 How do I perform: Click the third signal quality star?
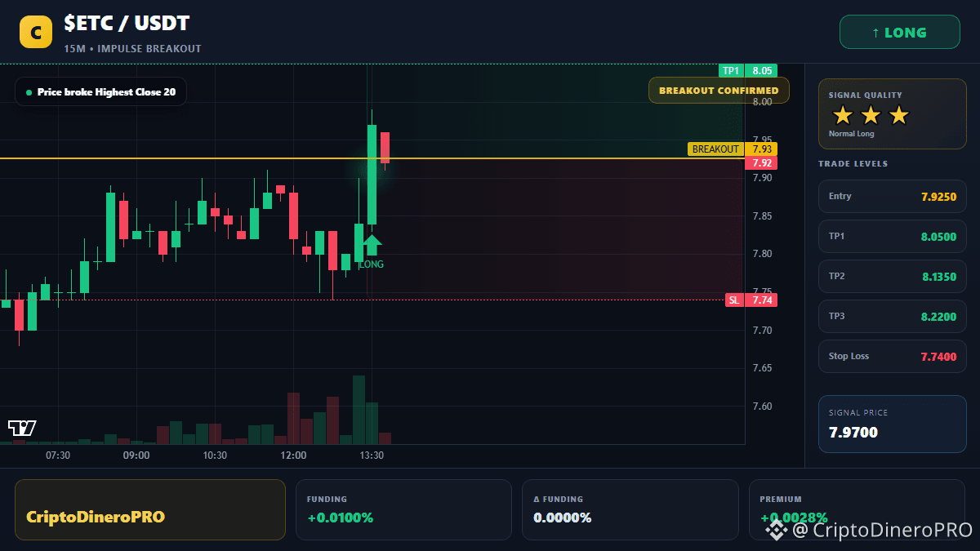tap(898, 115)
